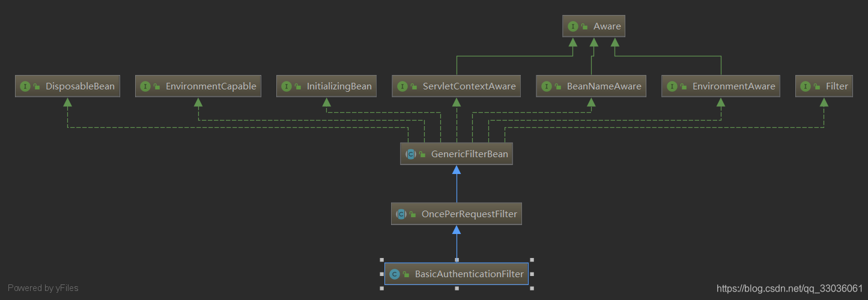
Task: Click the lock icon on InitializingBean
Action: coord(298,86)
